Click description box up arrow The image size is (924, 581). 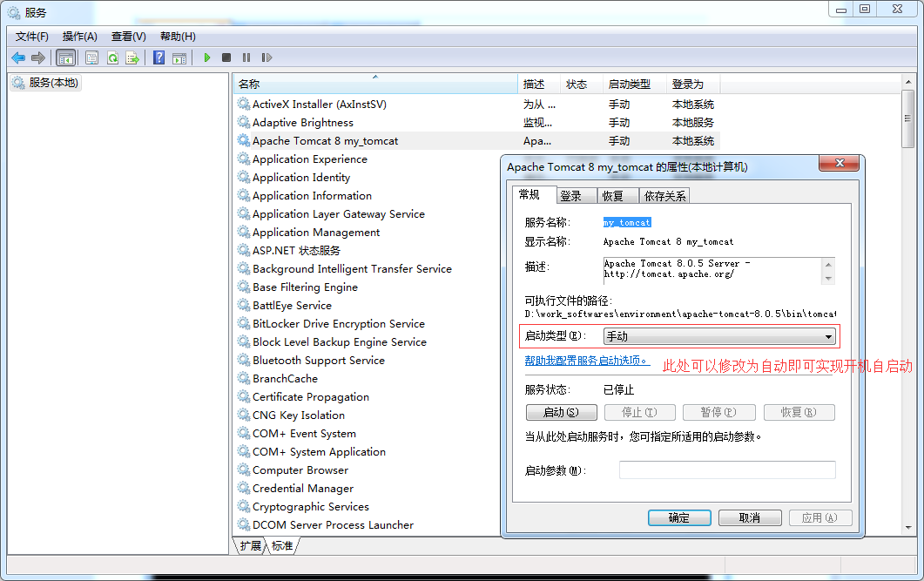(x=828, y=265)
